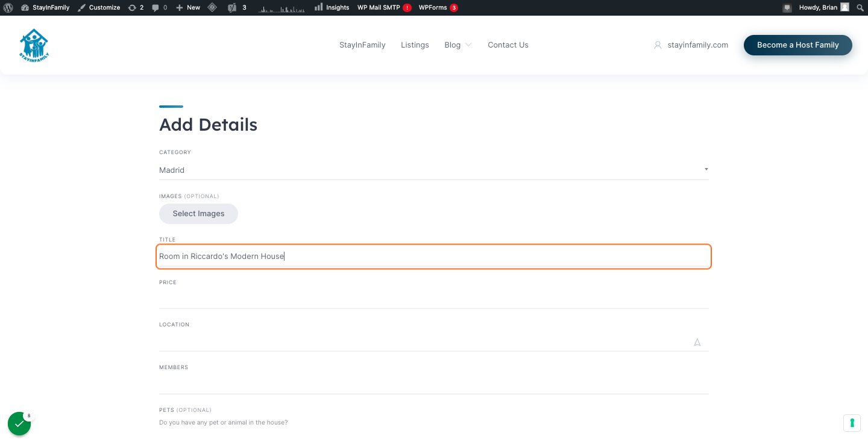Click the Select Images button
The height and width of the screenshot is (439, 868).
198,214
